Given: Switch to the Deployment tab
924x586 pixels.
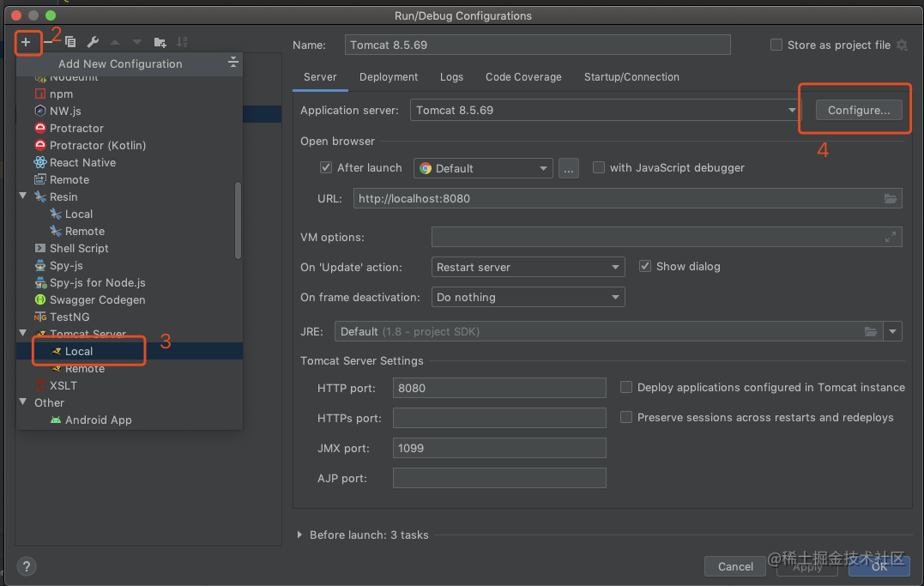Looking at the screenshot, I should click(389, 77).
